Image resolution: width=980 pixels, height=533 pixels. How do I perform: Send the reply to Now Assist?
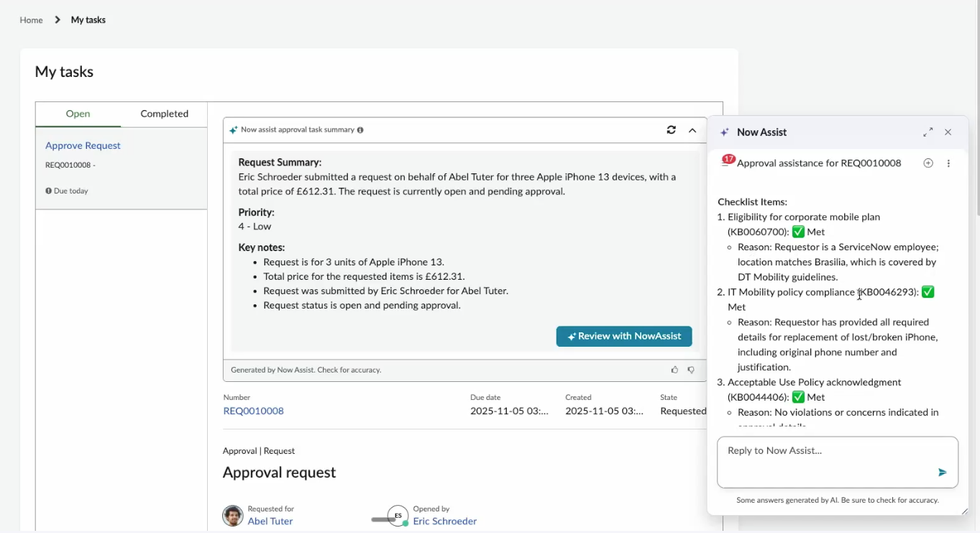(x=943, y=473)
